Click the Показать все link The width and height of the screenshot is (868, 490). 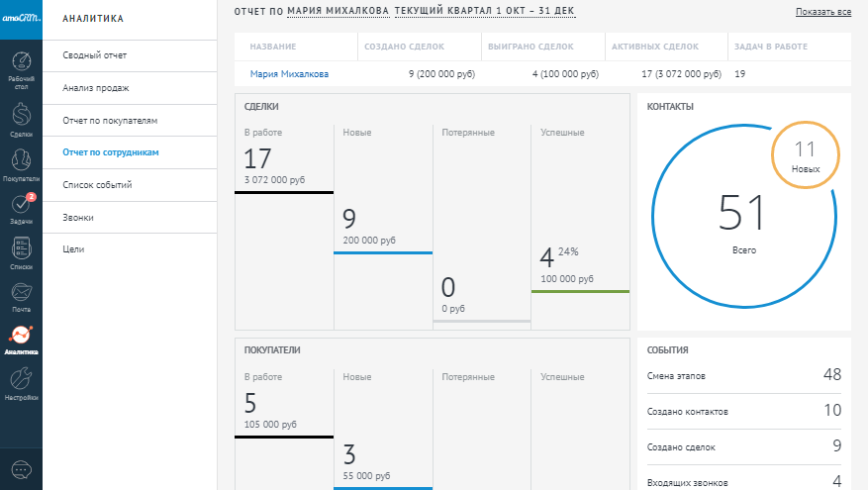tap(822, 12)
